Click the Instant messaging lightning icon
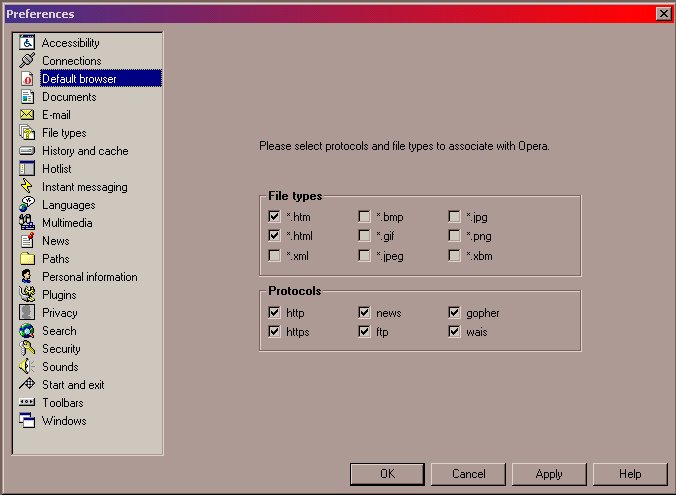Image resolution: width=676 pixels, height=495 pixels. tap(27, 187)
